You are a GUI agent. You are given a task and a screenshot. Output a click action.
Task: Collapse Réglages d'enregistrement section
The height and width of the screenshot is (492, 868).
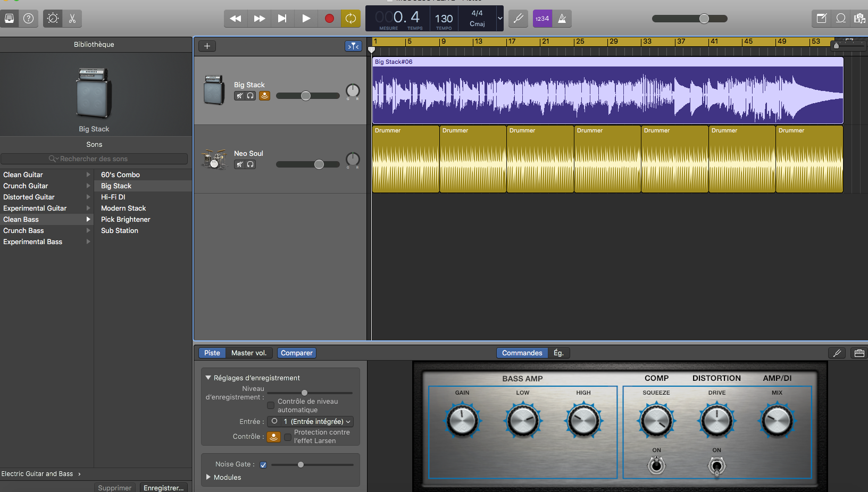(x=208, y=378)
